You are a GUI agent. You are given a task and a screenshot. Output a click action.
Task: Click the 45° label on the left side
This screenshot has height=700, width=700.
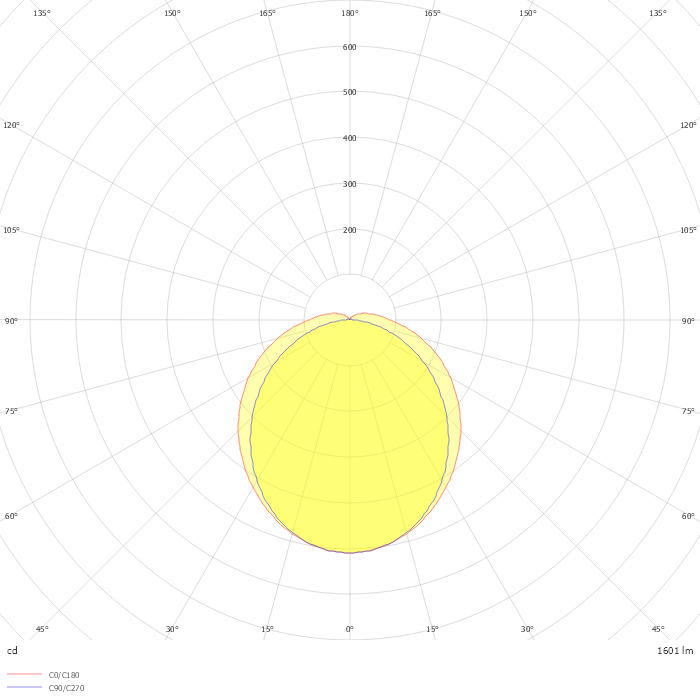(x=42, y=629)
